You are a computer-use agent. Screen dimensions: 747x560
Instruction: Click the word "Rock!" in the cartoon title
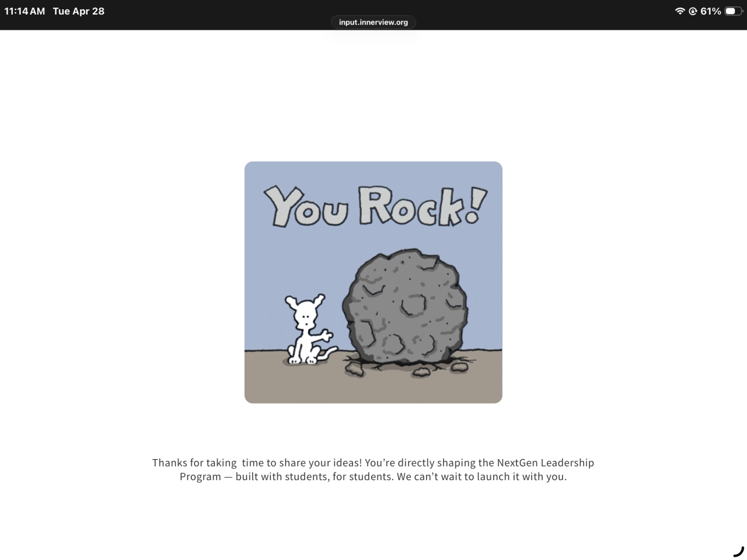click(x=422, y=206)
